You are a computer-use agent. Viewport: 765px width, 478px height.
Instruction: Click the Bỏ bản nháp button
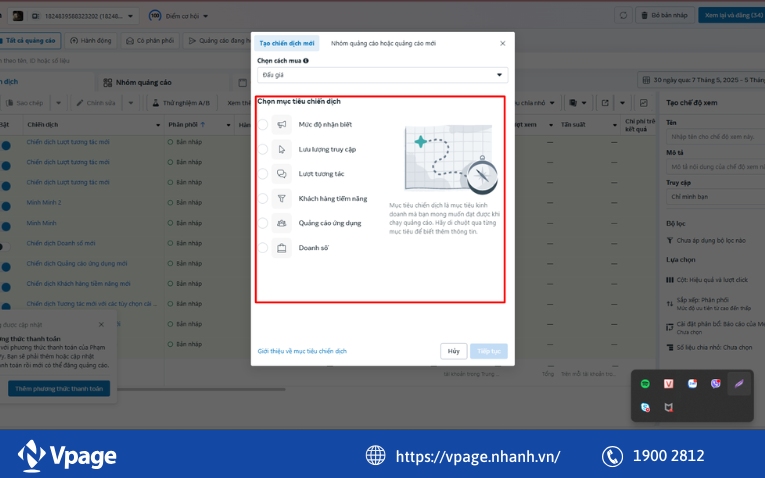pyautogui.click(x=664, y=15)
